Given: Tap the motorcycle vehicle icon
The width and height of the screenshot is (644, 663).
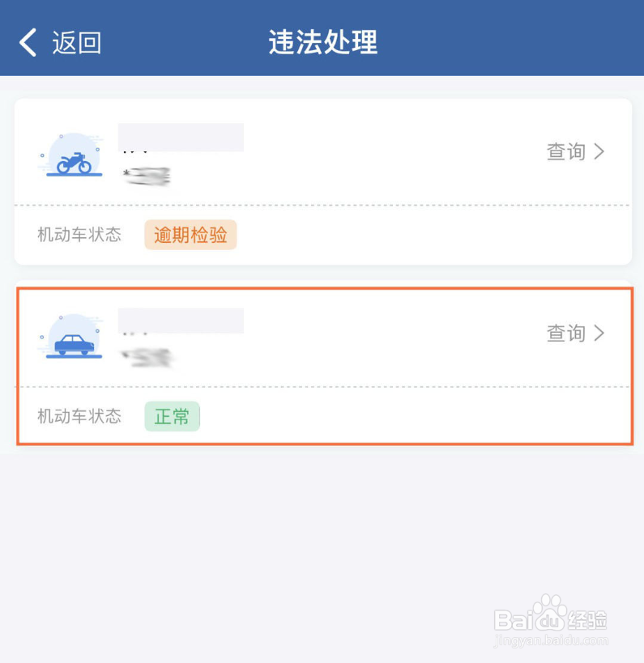Looking at the screenshot, I should [x=73, y=155].
